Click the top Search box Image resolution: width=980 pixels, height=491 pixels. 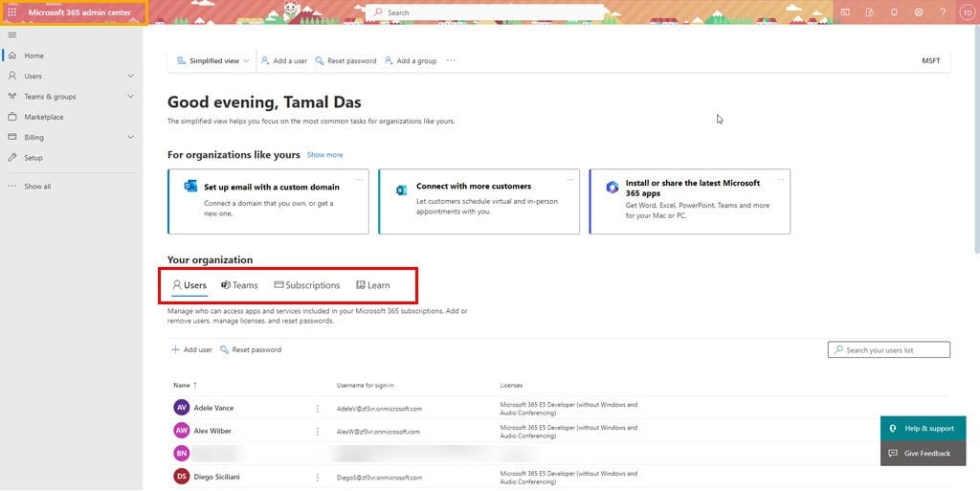485,12
